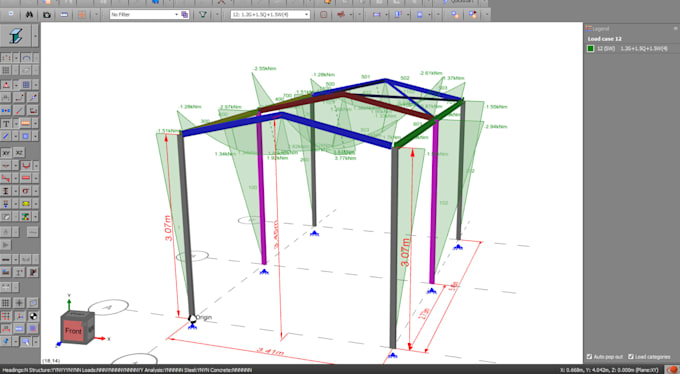
Task: Click the blue square plate tool
Action: point(26,136)
